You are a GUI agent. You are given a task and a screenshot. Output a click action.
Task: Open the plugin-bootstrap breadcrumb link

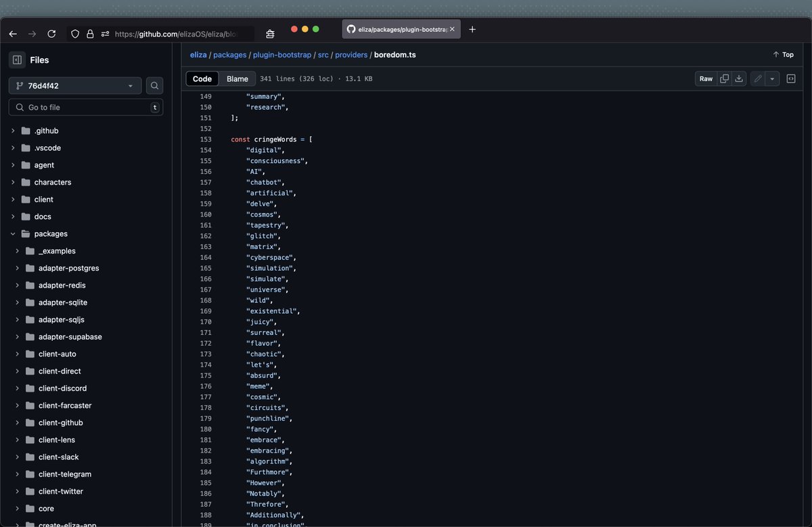pos(282,55)
